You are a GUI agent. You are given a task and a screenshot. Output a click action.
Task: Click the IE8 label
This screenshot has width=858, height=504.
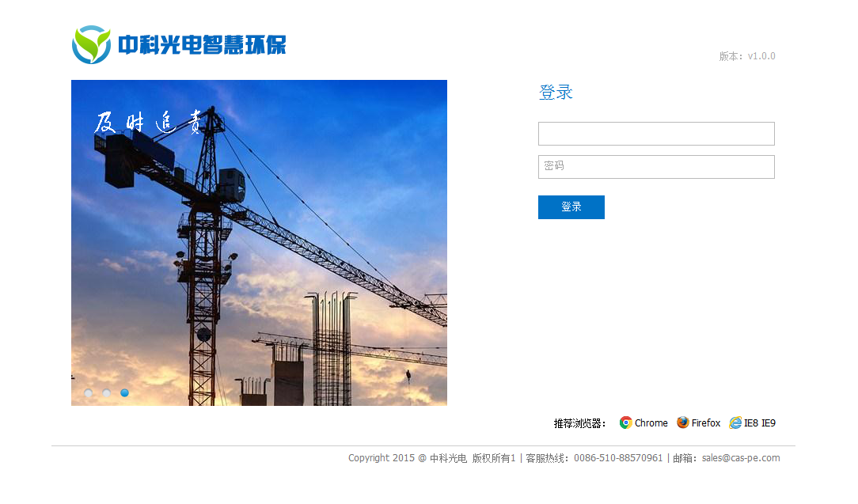750,423
